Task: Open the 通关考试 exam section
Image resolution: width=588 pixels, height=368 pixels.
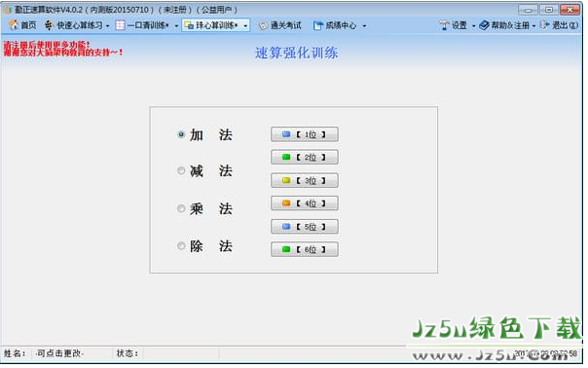Action: point(280,25)
